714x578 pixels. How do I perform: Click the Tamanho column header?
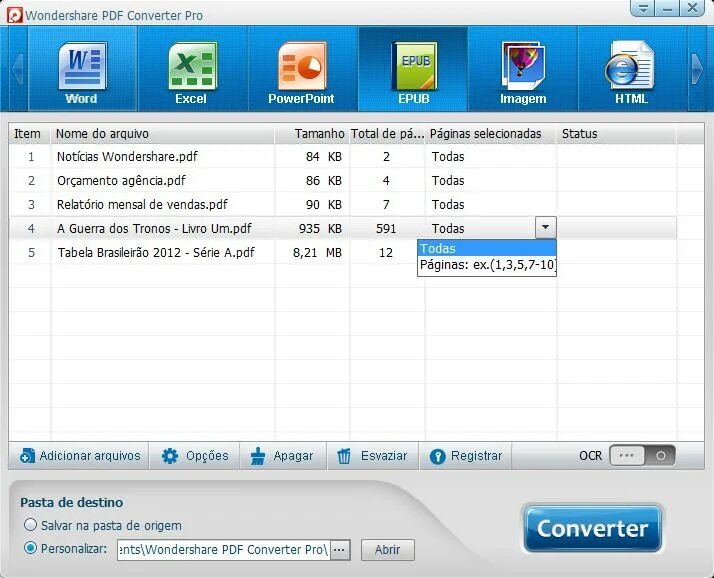[x=312, y=133]
